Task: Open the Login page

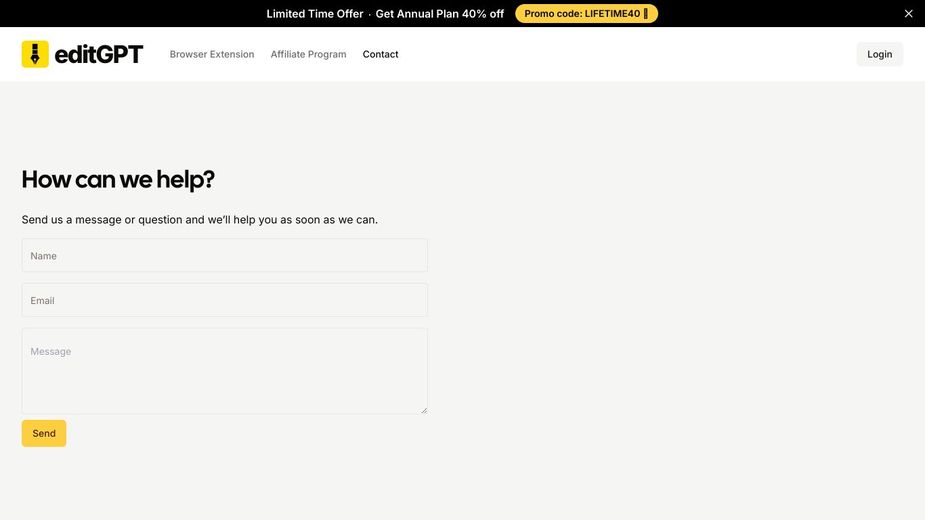Action: [x=880, y=54]
